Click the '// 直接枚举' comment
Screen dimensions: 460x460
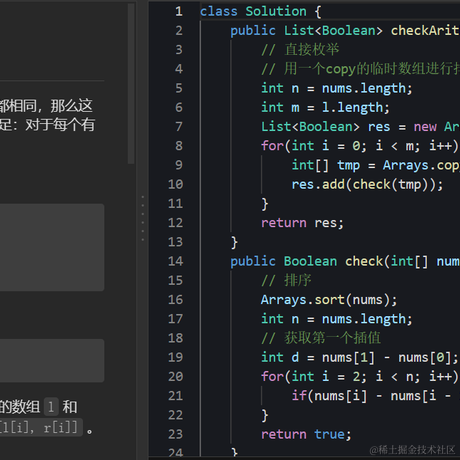tap(300, 50)
